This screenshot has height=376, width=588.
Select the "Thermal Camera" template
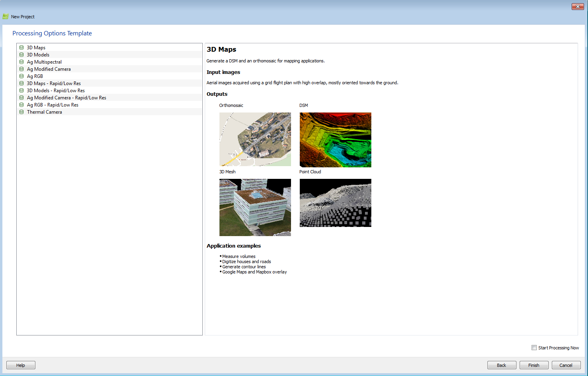coord(44,112)
